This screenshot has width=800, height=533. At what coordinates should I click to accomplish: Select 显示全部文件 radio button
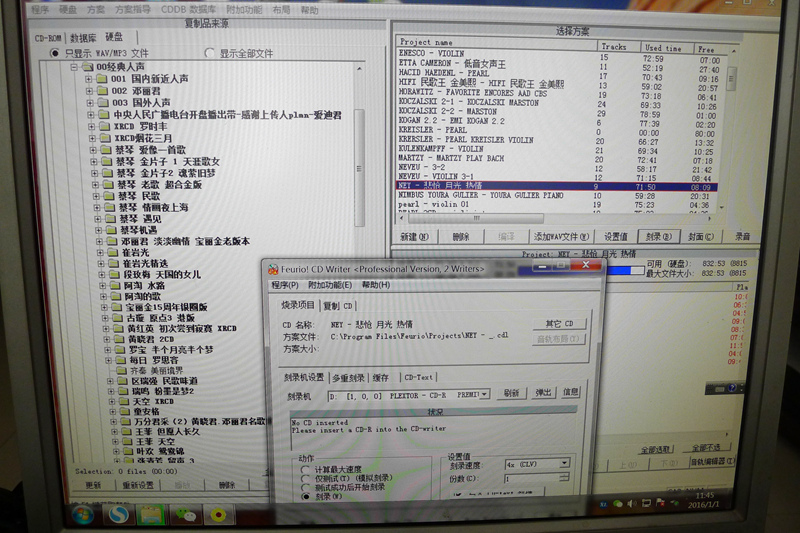(209, 53)
